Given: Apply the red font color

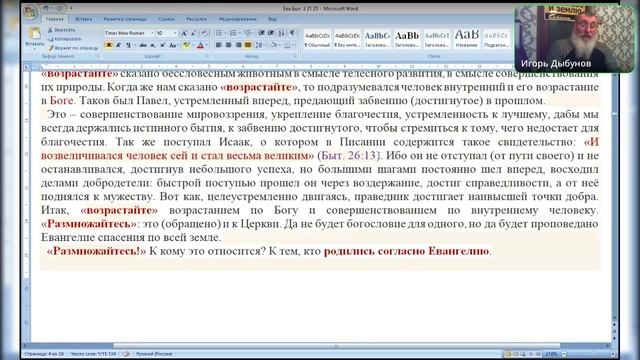Looking at the screenshot, I should click(200, 45).
